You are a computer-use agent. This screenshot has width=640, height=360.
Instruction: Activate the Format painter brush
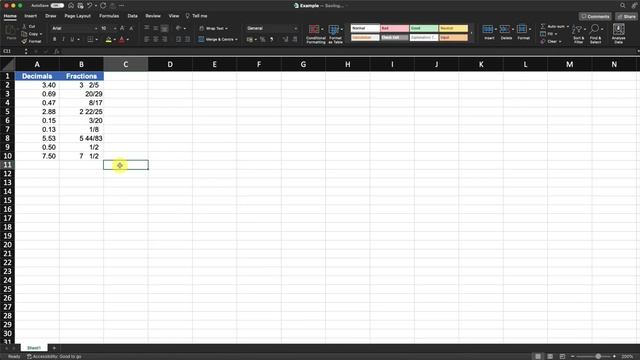(x=31, y=41)
